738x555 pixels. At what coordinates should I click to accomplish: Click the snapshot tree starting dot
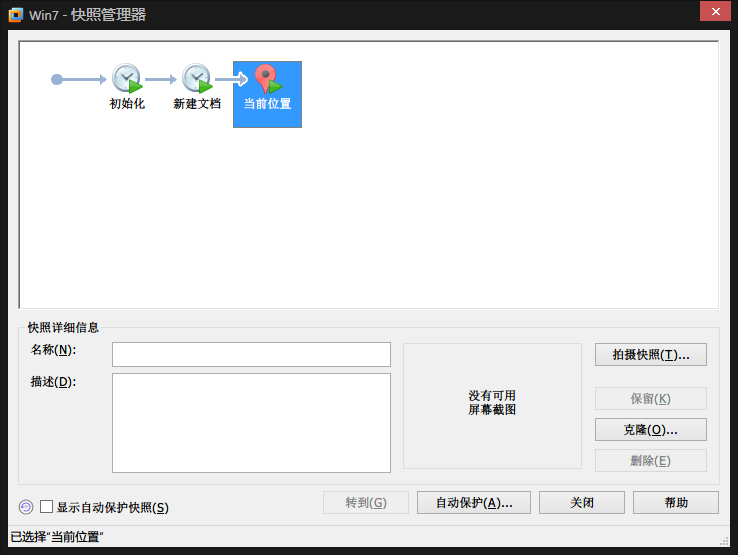click(56, 80)
